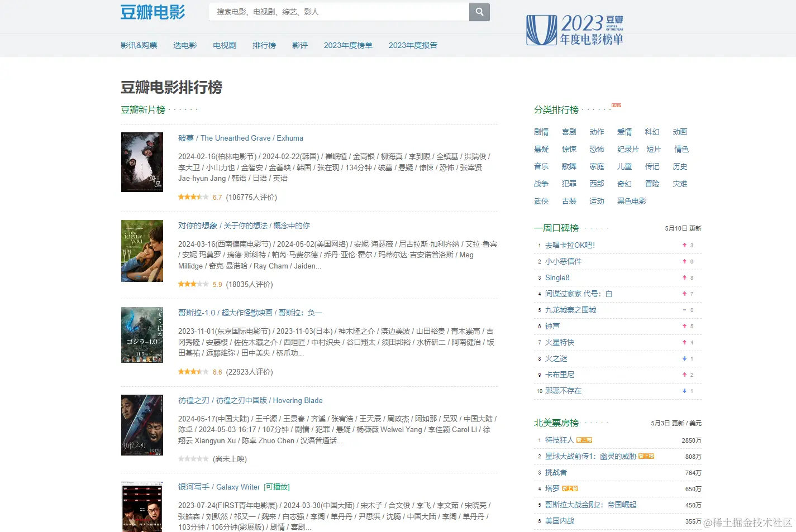796x532 pixels.
Task: Focus the movie search input field
Action: click(x=339, y=12)
